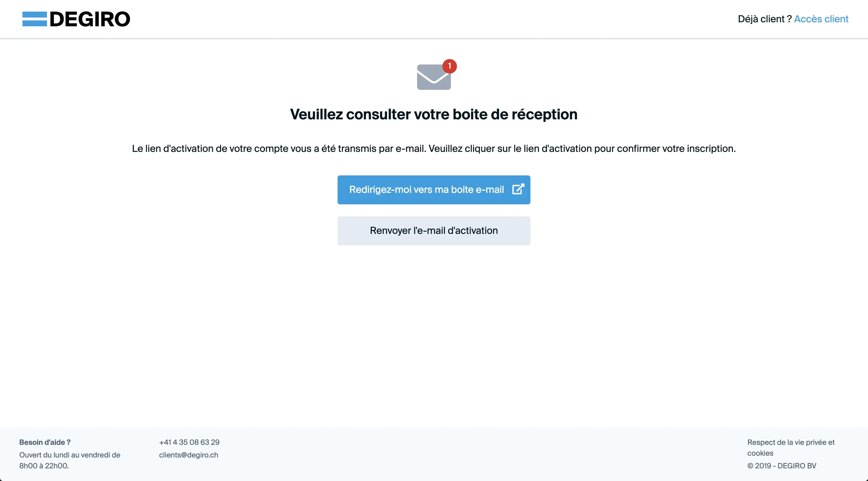The height and width of the screenshot is (481, 868).
Task: Click the support phone number +41 4 35 08 63 29
Action: [x=189, y=442]
